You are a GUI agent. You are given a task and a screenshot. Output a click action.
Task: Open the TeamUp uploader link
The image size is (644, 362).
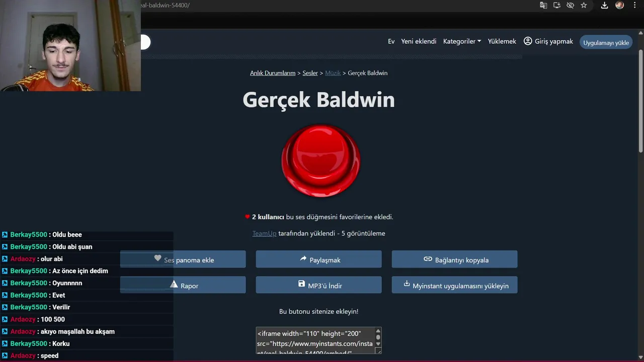pos(264,233)
